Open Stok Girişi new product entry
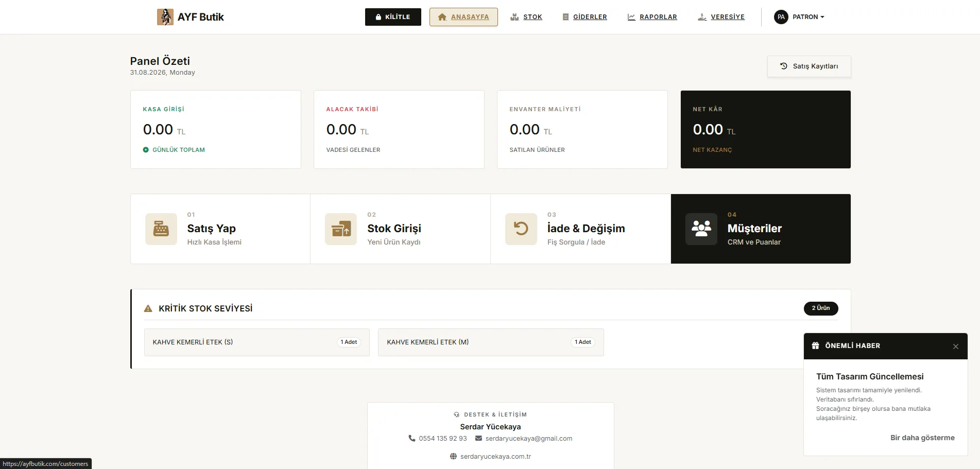Viewport: 980px width, 469px height. [400, 229]
